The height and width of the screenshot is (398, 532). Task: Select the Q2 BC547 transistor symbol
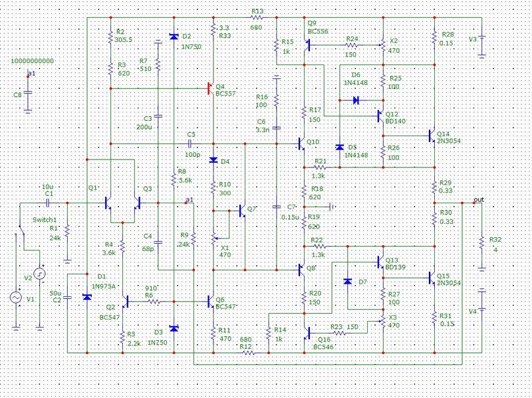pyautogui.click(x=125, y=301)
